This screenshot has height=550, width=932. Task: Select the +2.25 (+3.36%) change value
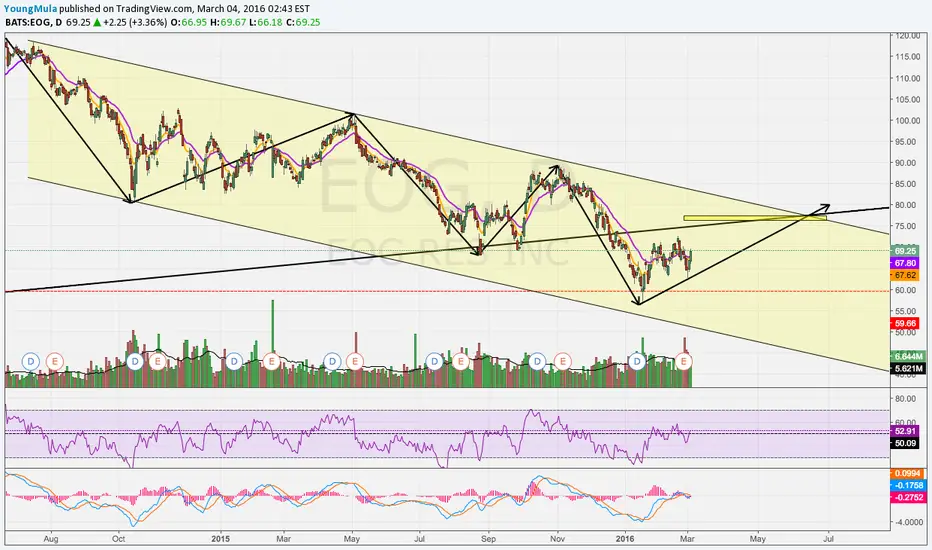click(135, 22)
